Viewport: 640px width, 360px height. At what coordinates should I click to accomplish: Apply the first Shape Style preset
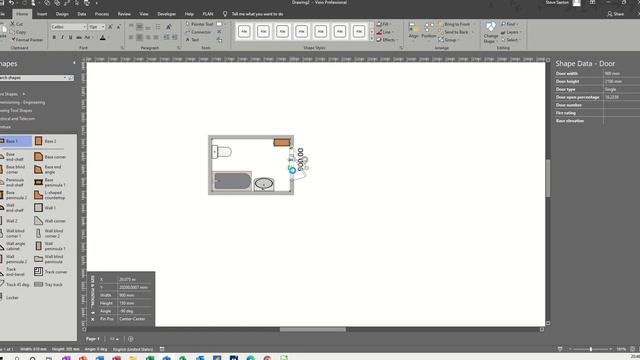pyautogui.click(x=244, y=31)
